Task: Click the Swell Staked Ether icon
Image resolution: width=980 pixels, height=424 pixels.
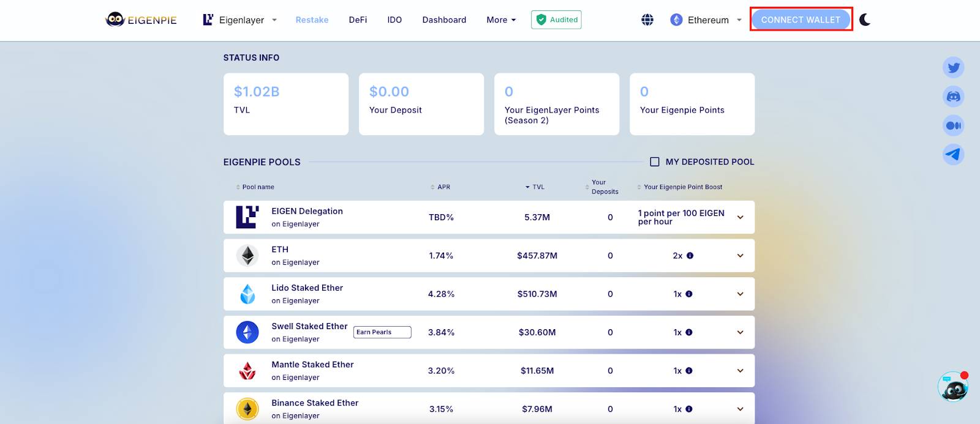Action: 247,332
